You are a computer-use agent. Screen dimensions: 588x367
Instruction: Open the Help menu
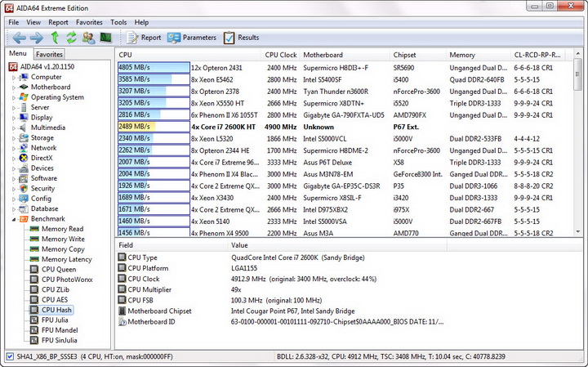coord(141,22)
